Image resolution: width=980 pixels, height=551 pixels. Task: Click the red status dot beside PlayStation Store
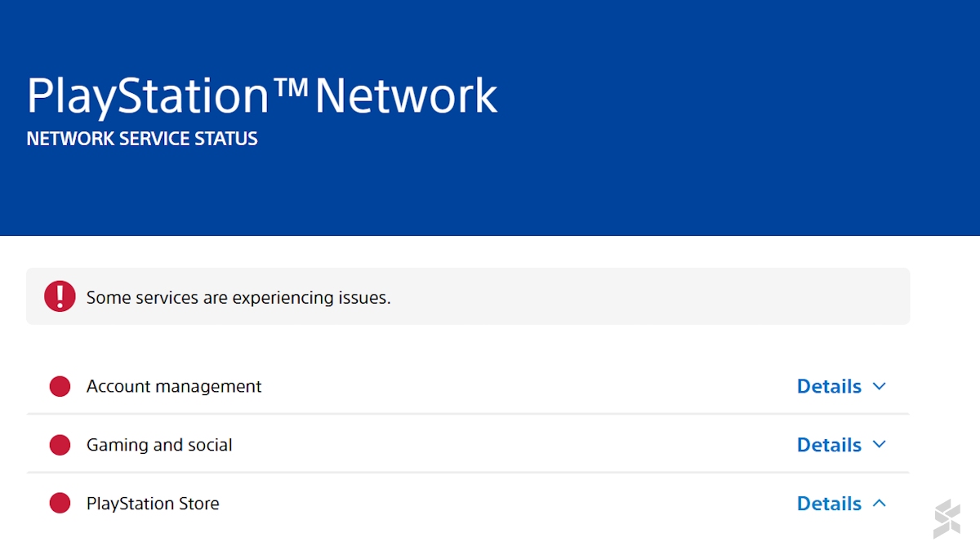60,504
